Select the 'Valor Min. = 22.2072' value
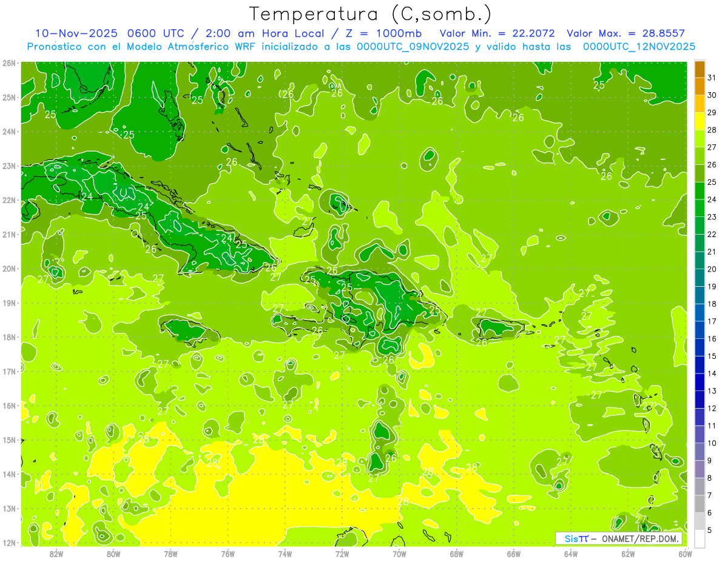 click(497, 33)
